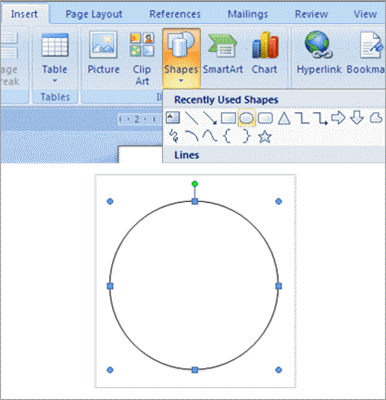
Task: Click the Table grid icon
Action: click(55, 45)
